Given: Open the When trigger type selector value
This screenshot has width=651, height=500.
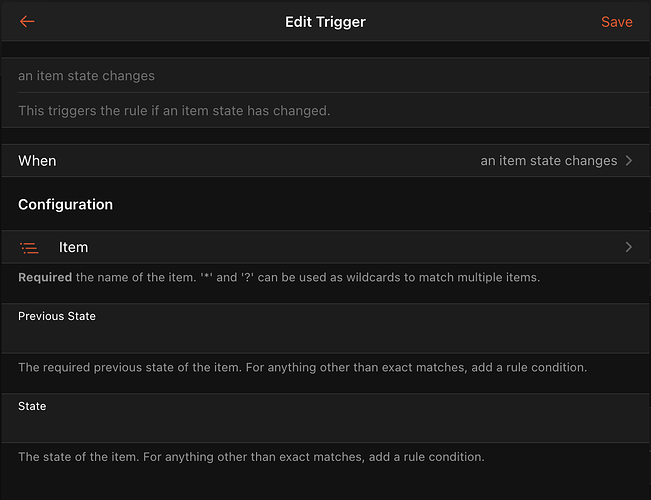Looking at the screenshot, I should (548, 161).
